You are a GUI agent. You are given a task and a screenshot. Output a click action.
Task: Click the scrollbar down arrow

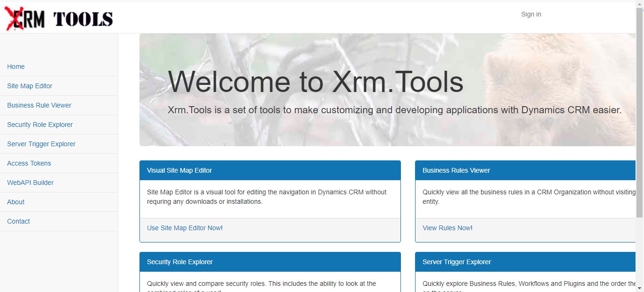pos(640,288)
